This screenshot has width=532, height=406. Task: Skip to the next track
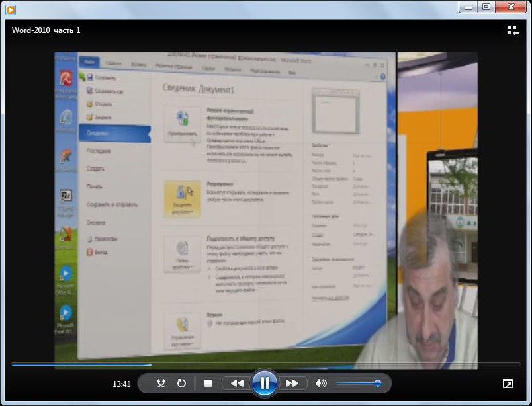[292, 384]
